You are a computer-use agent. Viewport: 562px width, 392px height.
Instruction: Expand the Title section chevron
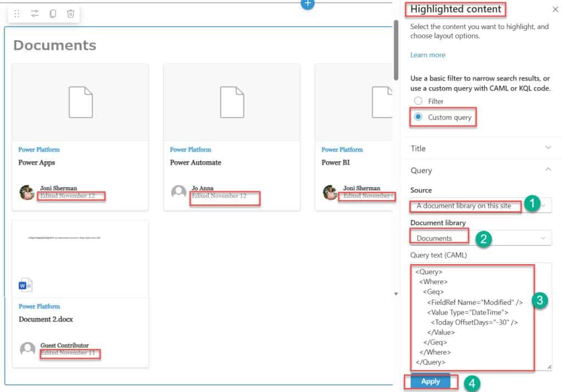click(x=548, y=147)
